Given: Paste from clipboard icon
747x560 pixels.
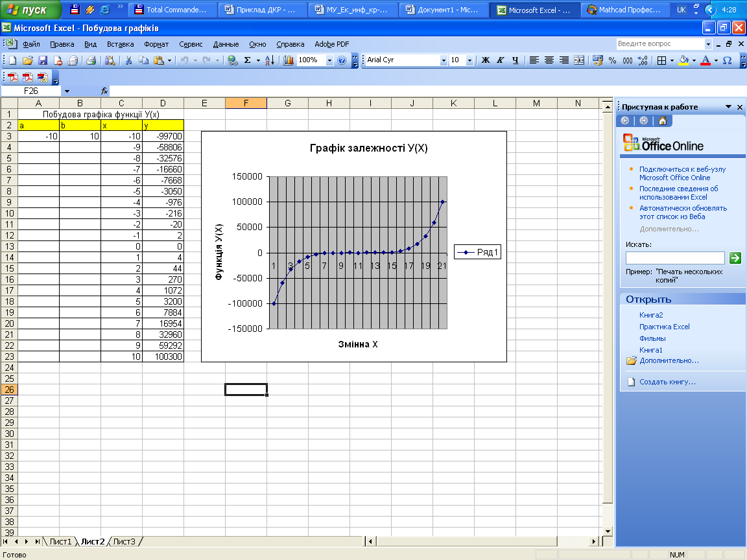Looking at the screenshot, I should click(159, 60).
